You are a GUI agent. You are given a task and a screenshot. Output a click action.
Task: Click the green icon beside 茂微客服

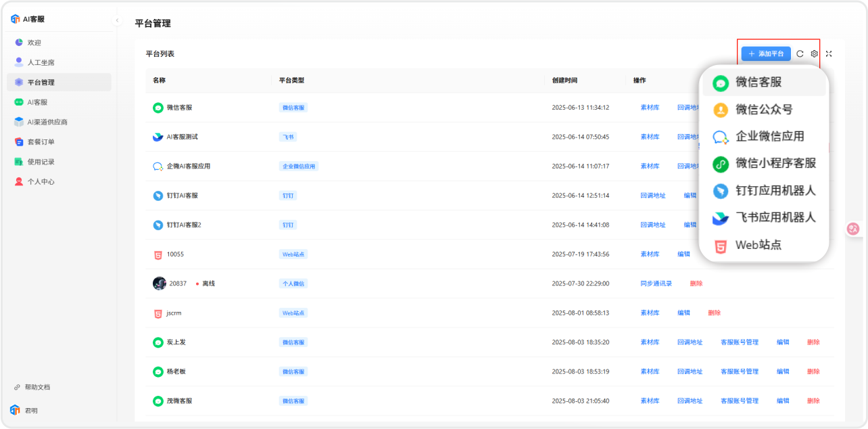pyautogui.click(x=158, y=401)
